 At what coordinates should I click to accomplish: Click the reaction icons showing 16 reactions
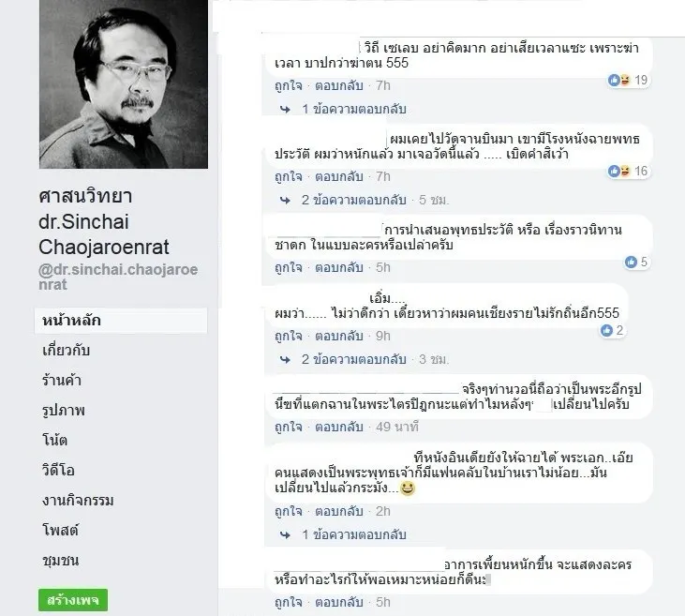pos(619,171)
